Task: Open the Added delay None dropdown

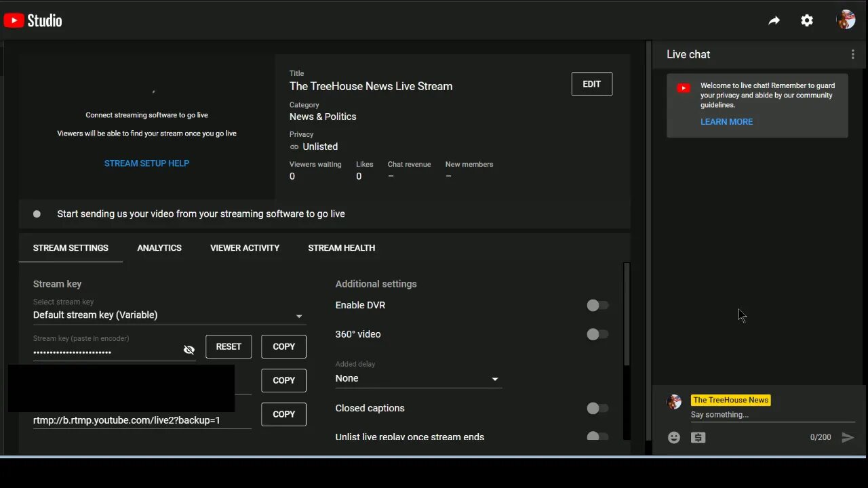Action: [x=418, y=378]
